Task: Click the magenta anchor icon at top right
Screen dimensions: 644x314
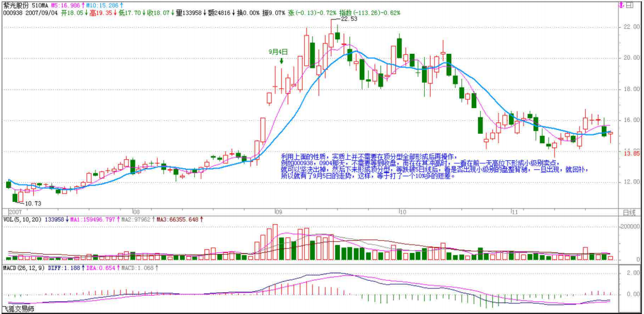Action: [x=621, y=6]
